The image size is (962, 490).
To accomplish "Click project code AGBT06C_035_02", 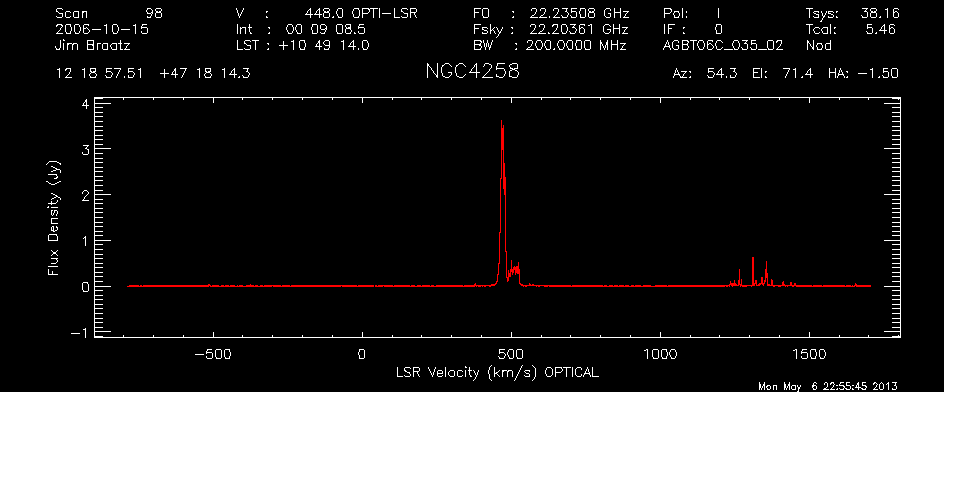I will (723, 45).
